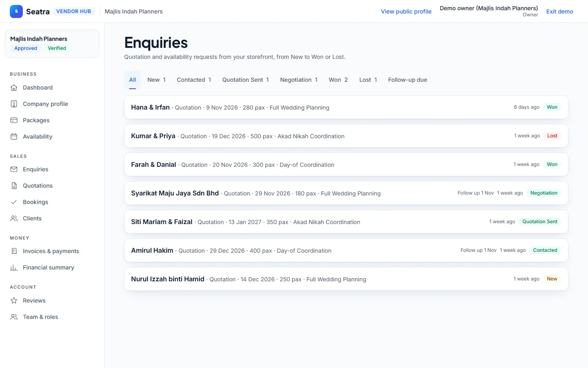Click the Quotations file icon
The height and width of the screenshot is (368, 588).
[x=14, y=186]
